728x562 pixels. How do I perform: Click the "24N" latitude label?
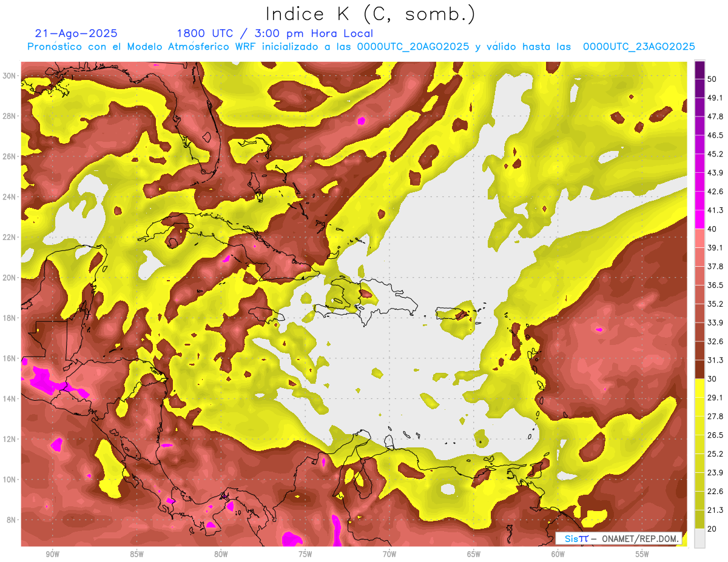[x=10, y=197]
